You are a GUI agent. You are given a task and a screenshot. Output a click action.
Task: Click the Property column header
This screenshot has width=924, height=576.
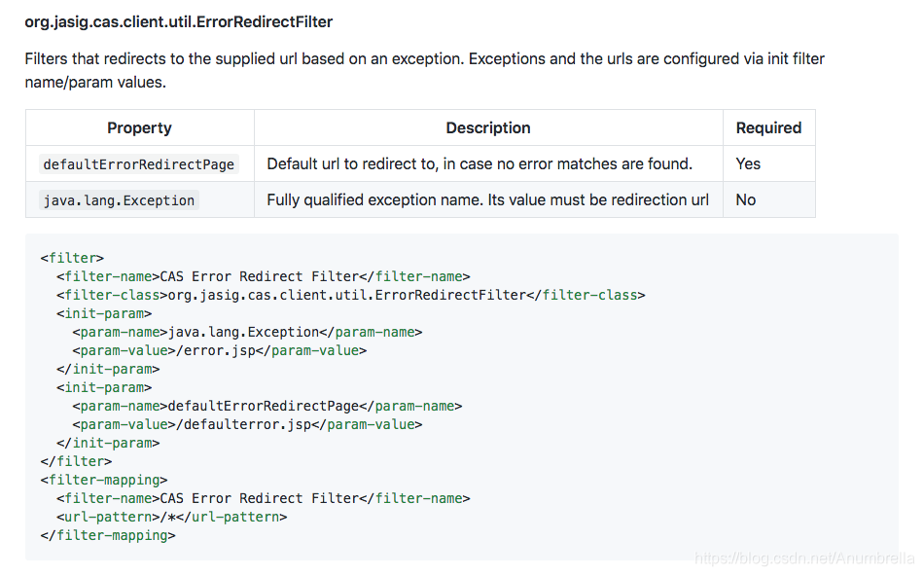pos(139,127)
